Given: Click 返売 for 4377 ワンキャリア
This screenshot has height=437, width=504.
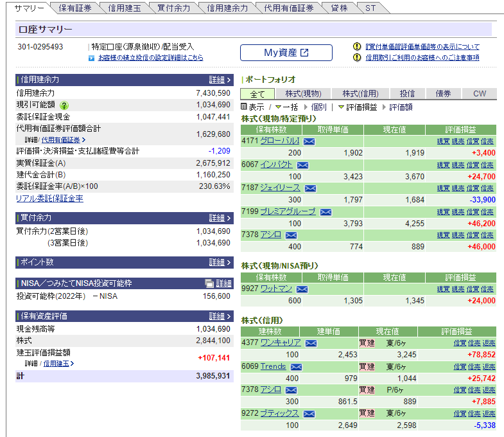Looking at the screenshot, I should click(489, 343).
